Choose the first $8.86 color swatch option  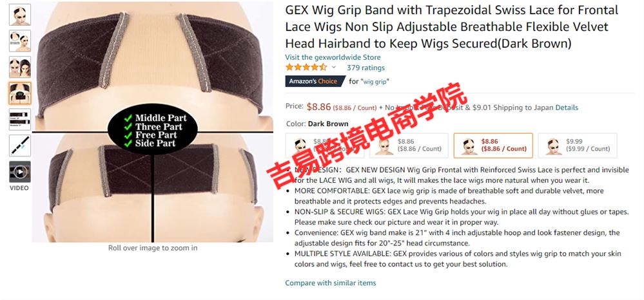point(324,145)
